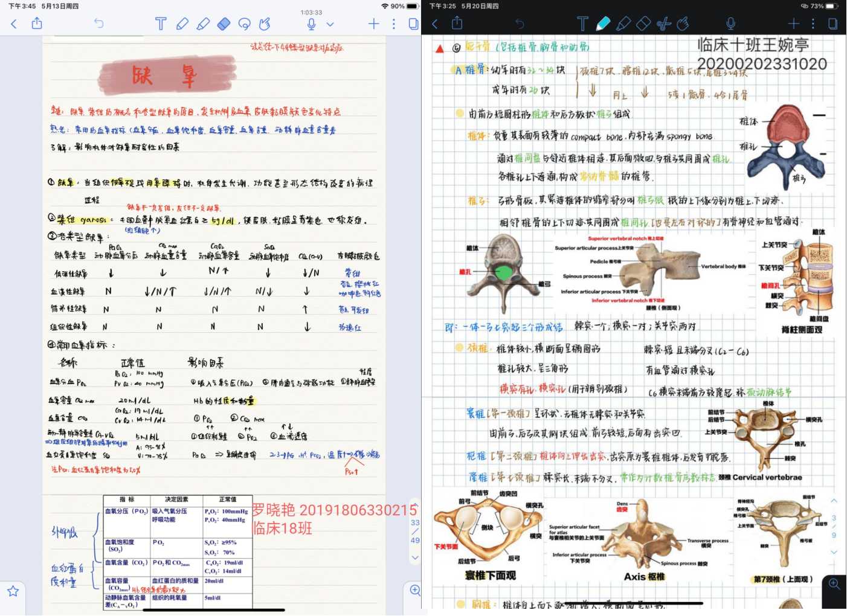This screenshot has height=616, width=847.
Task: Select the Pencil tool in left note
Action: tap(182, 24)
